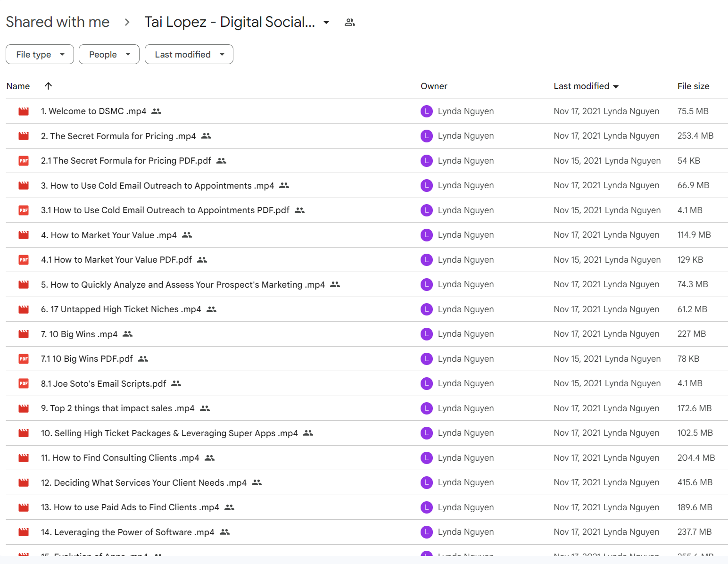Open 3.1 Cold Email Outreach to Appointments PDF.pdf
Screen dimensions: 728x564
pyautogui.click(x=165, y=210)
